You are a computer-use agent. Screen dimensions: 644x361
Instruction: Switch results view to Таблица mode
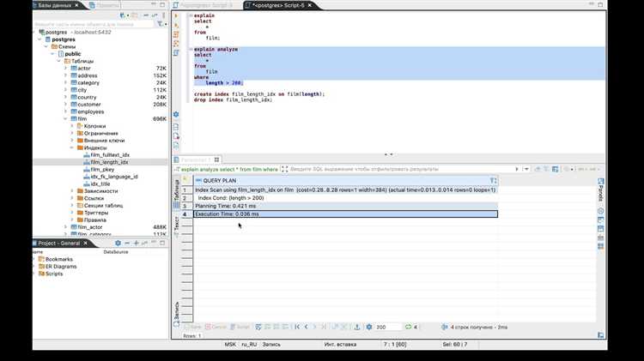click(x=178, y=190)
